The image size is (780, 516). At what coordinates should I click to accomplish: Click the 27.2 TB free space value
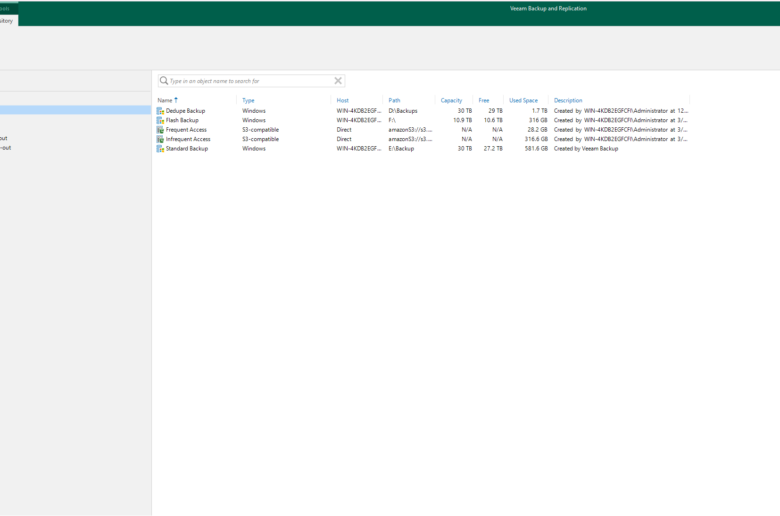tap(493, 149)
